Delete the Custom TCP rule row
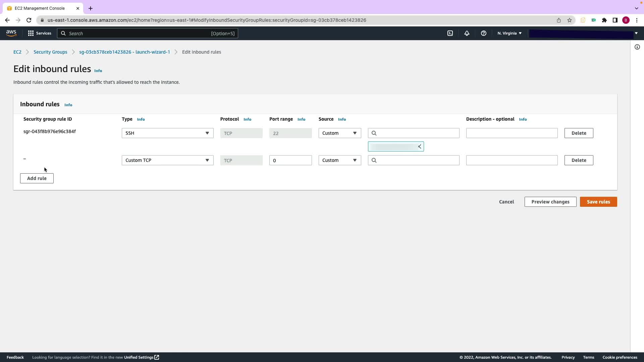Screen dimensions: 644x362 [x=579, y=160]
